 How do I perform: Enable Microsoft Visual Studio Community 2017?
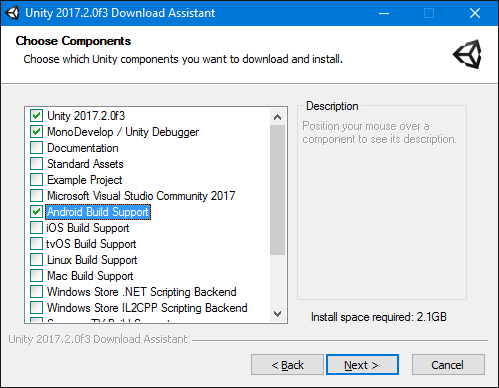pos(36,196)
